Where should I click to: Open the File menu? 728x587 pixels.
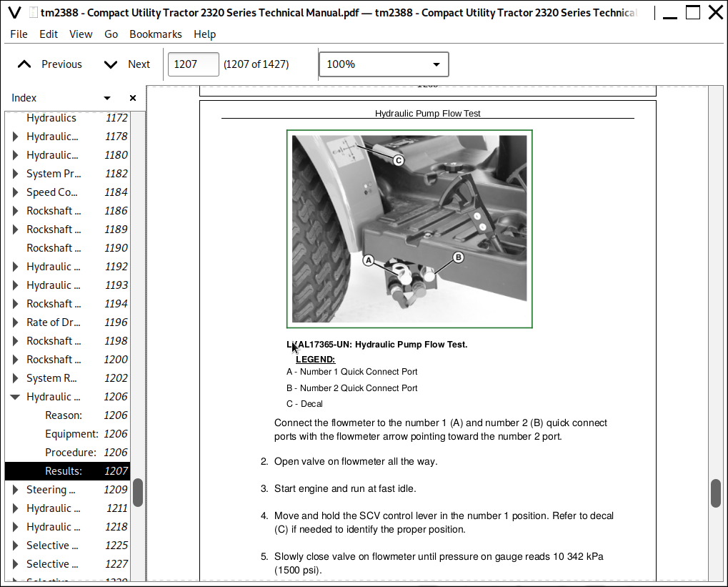point(19,34)
